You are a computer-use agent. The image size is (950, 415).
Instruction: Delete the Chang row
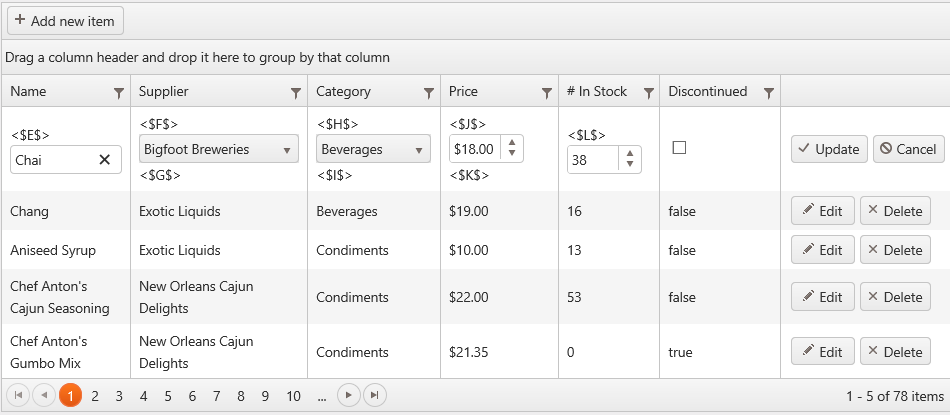(895, 211)
